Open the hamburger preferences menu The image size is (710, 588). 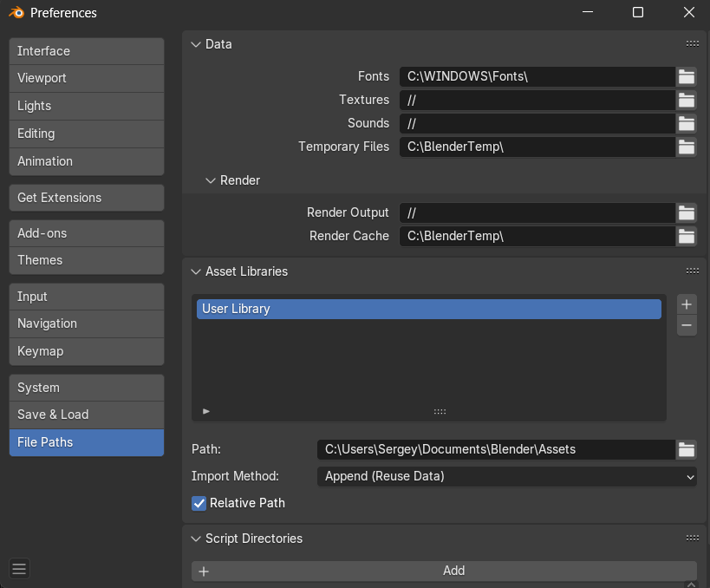19,569
